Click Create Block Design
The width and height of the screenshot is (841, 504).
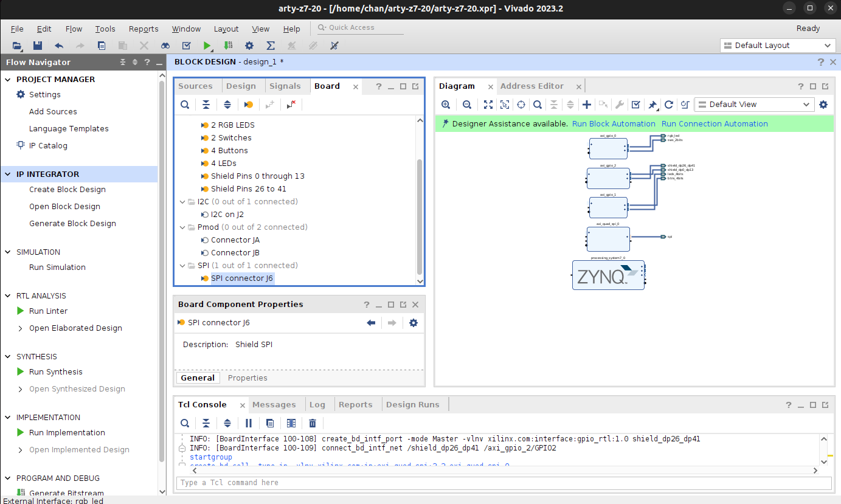coord(67,190)
